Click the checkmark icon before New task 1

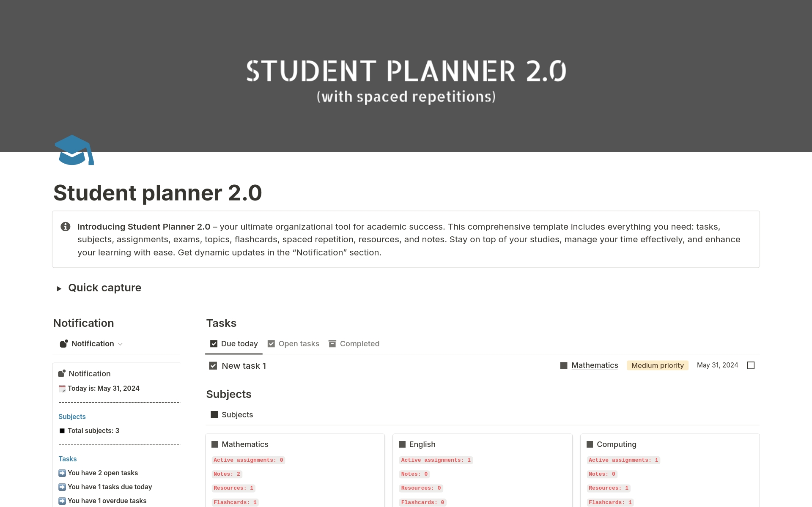click(213, 366)
